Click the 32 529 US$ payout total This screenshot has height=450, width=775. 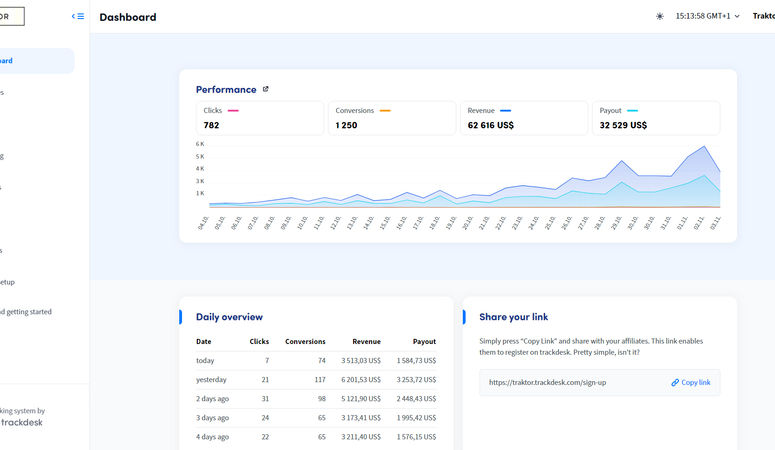coord(623,125)
